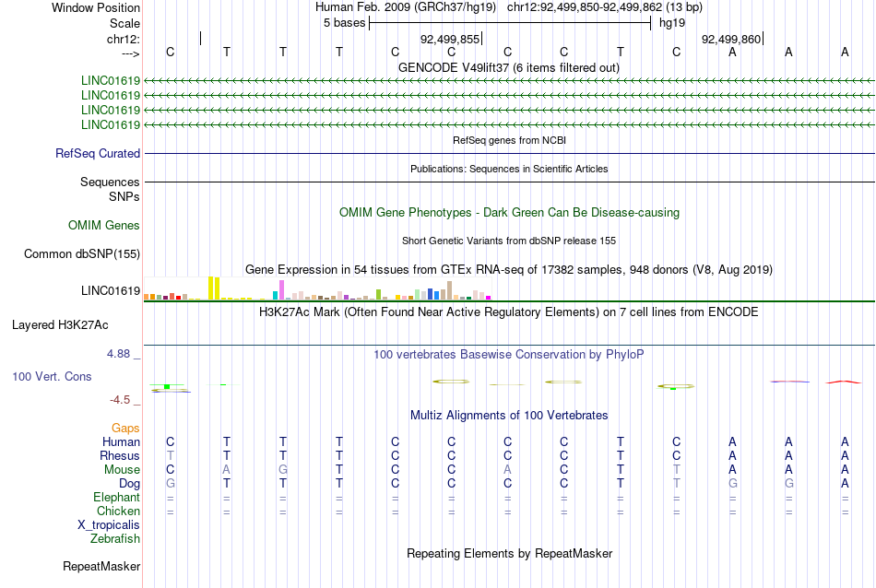Click the Layered H3K27Ac track label
876x588 pixels.
[60, 325]
